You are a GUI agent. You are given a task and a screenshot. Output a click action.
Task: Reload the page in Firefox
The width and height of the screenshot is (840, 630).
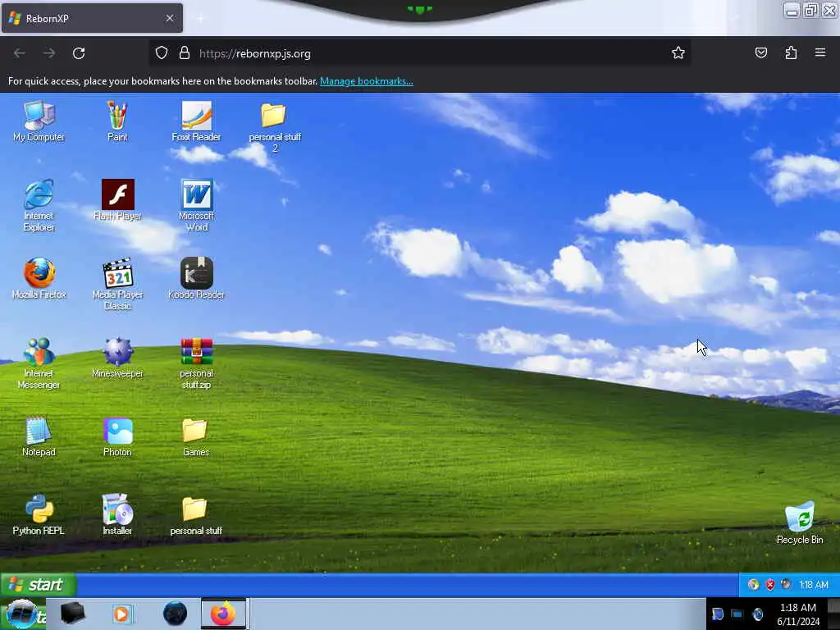tap(79, 53)
